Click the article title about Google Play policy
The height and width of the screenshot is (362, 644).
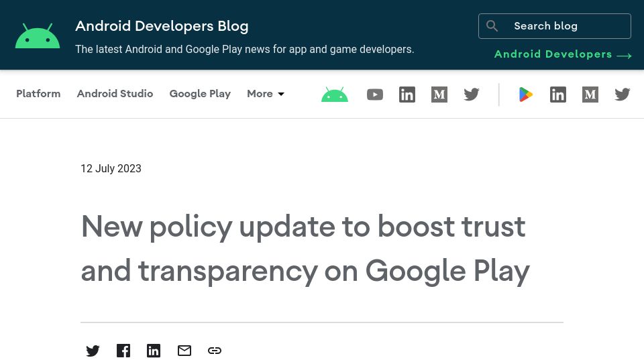[x=305, y=249]
